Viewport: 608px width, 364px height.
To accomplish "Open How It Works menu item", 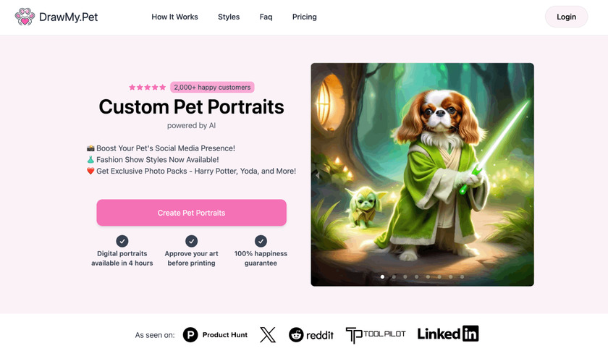I will pos(174,17).
